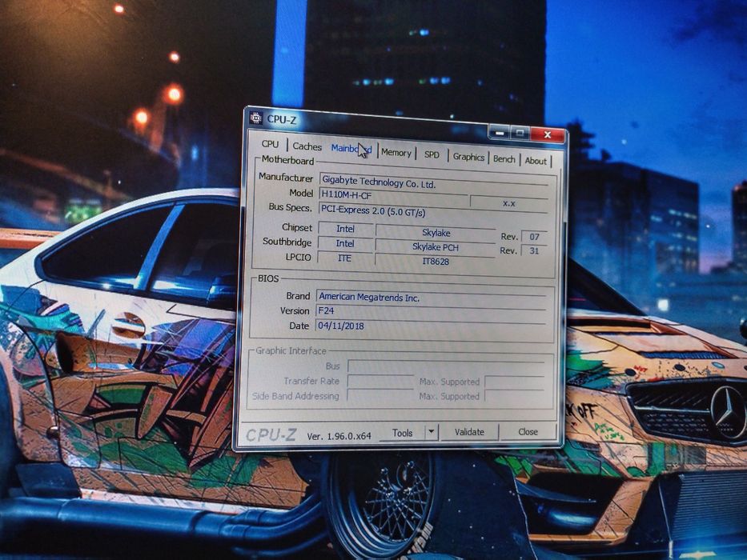747x560 pixels.
Task: Click the empty Side Band Addressing field
Action: click(380, 395)
